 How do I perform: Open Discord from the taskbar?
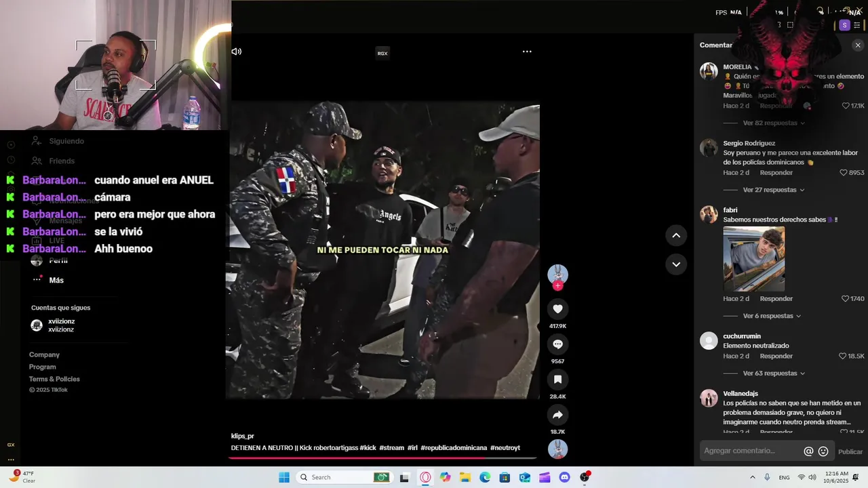(x=564, y=477)
